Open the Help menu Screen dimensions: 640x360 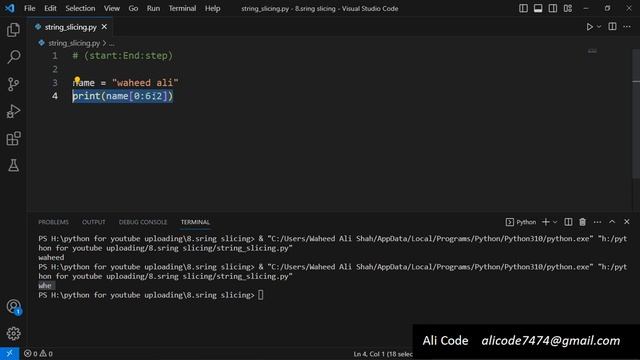(212, 8)
